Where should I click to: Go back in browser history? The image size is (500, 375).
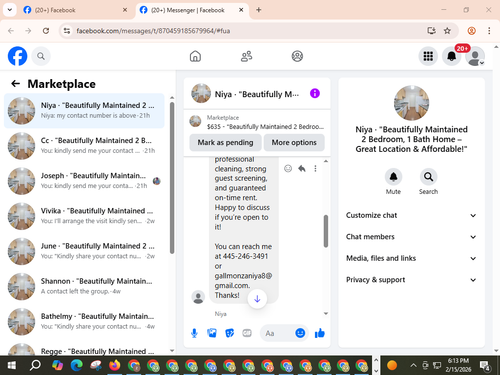click(x=11, y=31)
